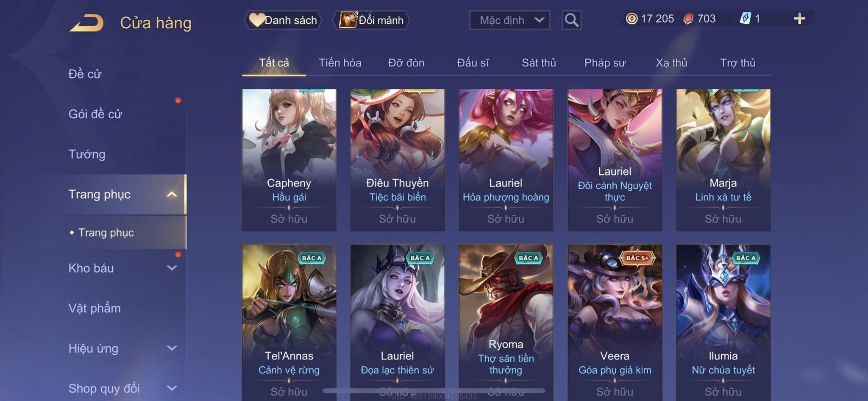This screenshot has height=401, width=868.
Task: Open Đổi mảnh fragment exchange button
Action: pos(371,20)
